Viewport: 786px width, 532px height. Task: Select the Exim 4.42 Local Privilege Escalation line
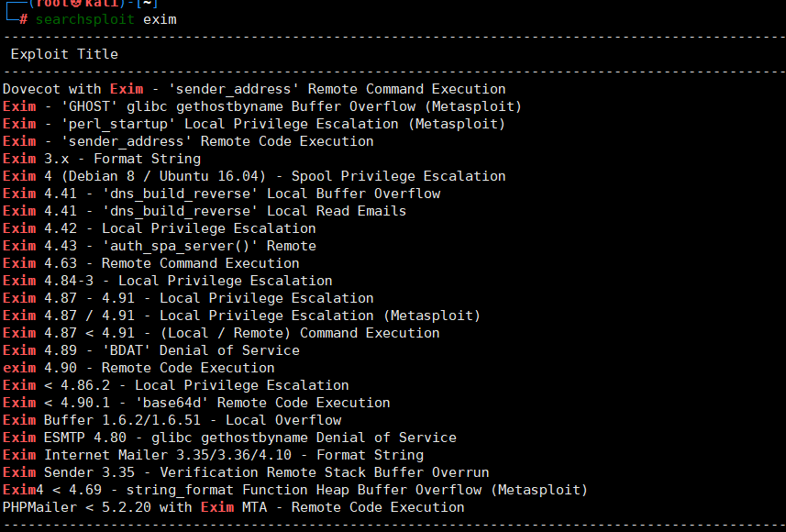pos(160,228)
